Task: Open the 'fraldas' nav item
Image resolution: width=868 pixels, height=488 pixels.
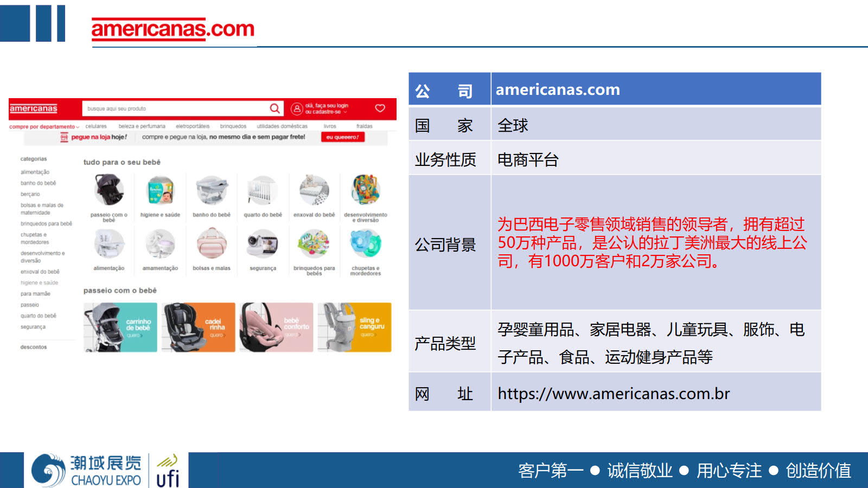Action: [365, 126]
